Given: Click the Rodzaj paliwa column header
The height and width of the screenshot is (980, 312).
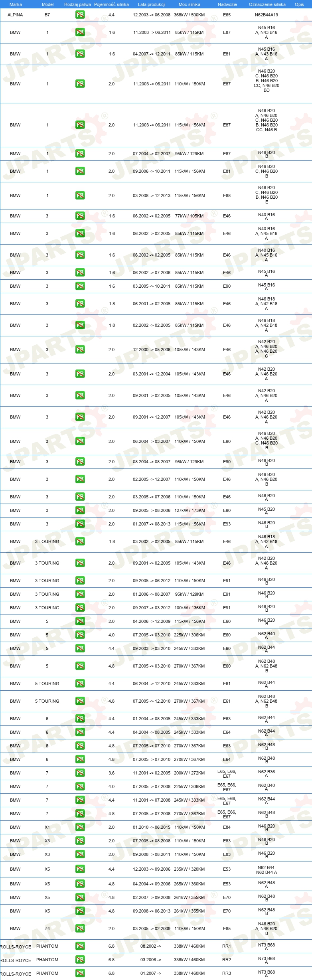Looking at the screenshot, I should click(x=77, y=4).
